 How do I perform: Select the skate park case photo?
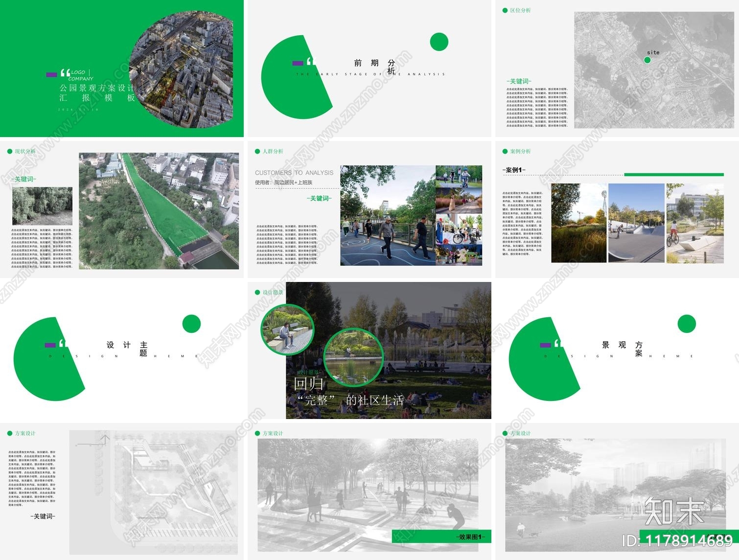pyautogui.click(x=636, y=223)
